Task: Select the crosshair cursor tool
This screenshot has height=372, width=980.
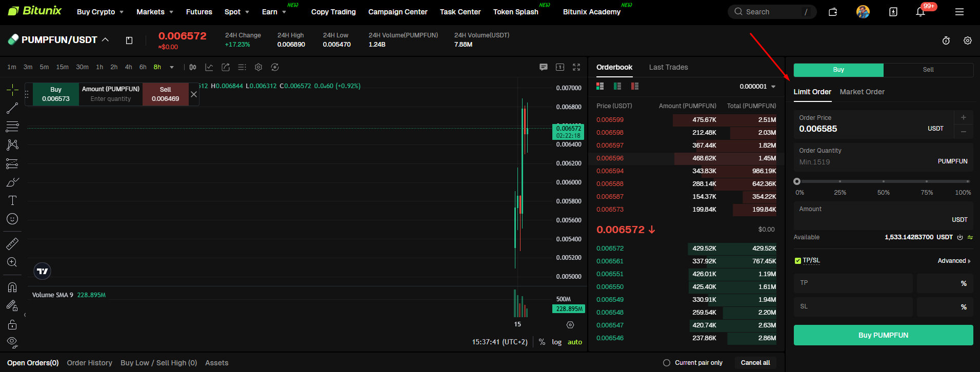Action: click(12, 90)
